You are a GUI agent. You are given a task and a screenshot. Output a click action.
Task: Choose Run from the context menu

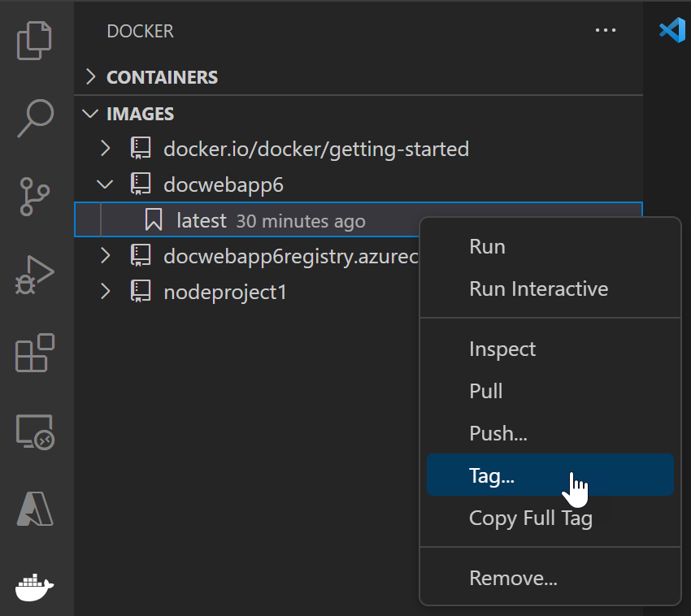[550, 246]
